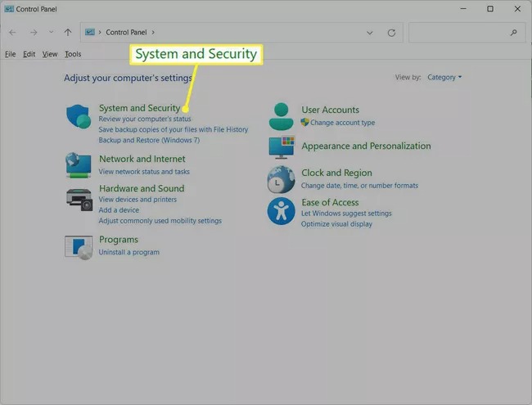Screen dimensions: 532x405
Task: Click the Hardware and Sound printer icon
Action: pyautogui.click(x=79, y=200)
